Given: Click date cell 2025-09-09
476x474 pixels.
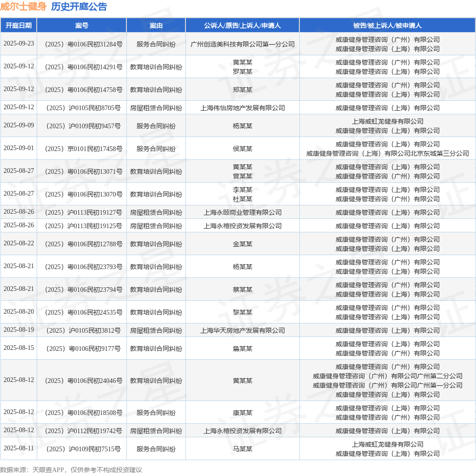Looking at the screenshot, I should 19,125.
